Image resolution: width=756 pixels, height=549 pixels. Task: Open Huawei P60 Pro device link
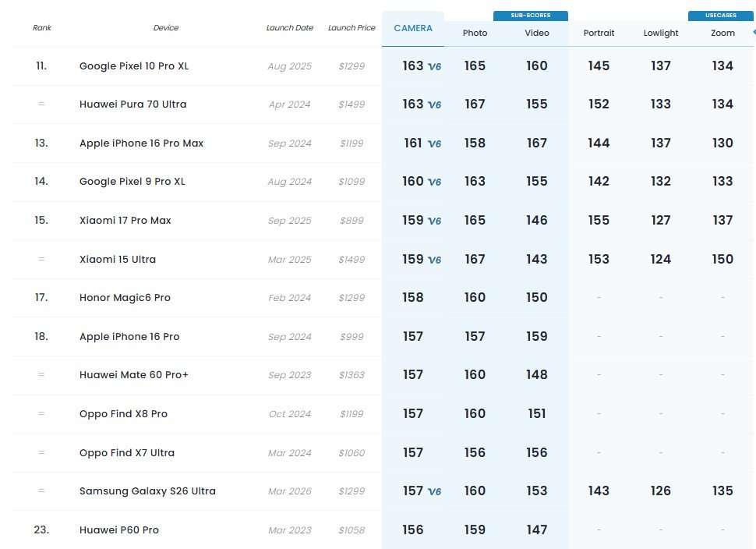tap(119, 530)
